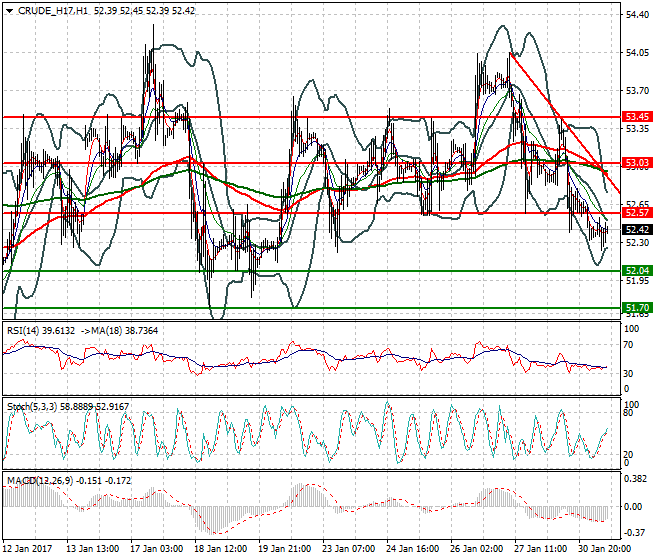
Task: Select the 51.70 green support price label
Action: click(638, 307)
